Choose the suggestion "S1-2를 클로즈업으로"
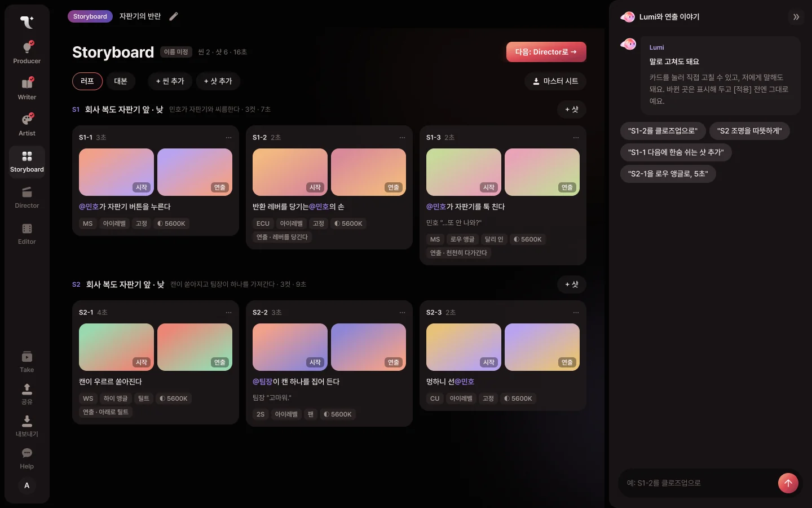The height and width of the screenshot is (508, 812). click(x=663, y=131)
